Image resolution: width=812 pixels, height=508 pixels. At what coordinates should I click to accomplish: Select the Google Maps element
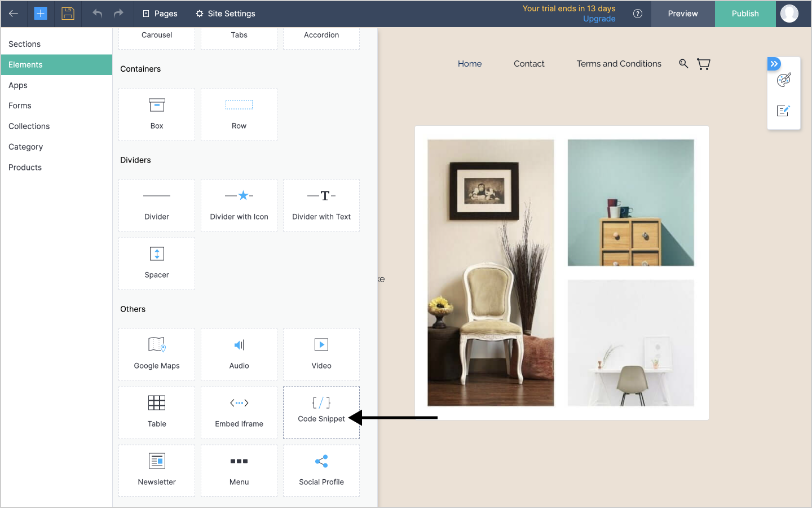[157, 354]
